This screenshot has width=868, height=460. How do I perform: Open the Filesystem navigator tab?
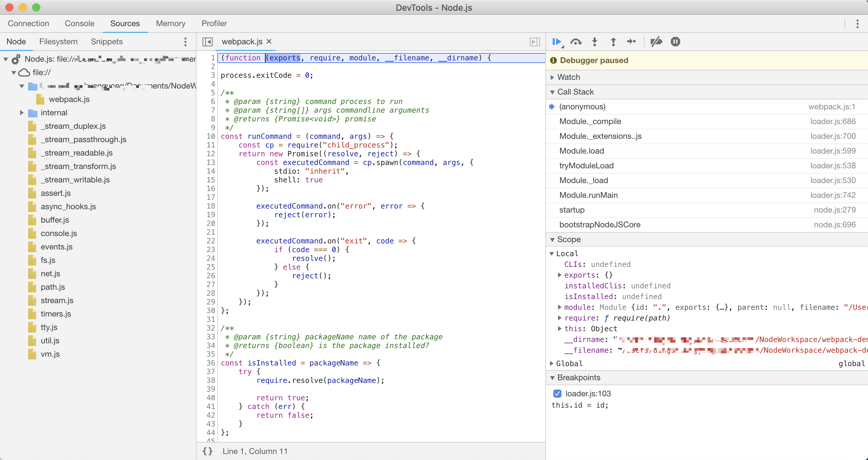click(58, 42)
